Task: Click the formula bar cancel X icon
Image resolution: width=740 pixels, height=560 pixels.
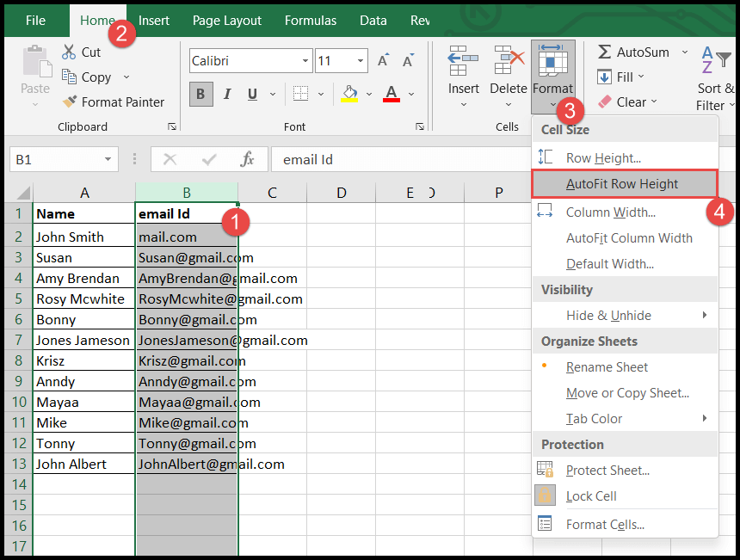Action: [170, 159]
